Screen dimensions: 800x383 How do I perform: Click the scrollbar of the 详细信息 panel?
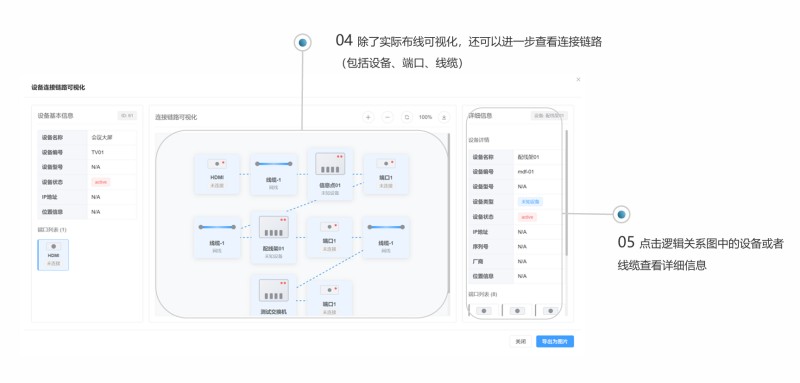coord(566,193)
